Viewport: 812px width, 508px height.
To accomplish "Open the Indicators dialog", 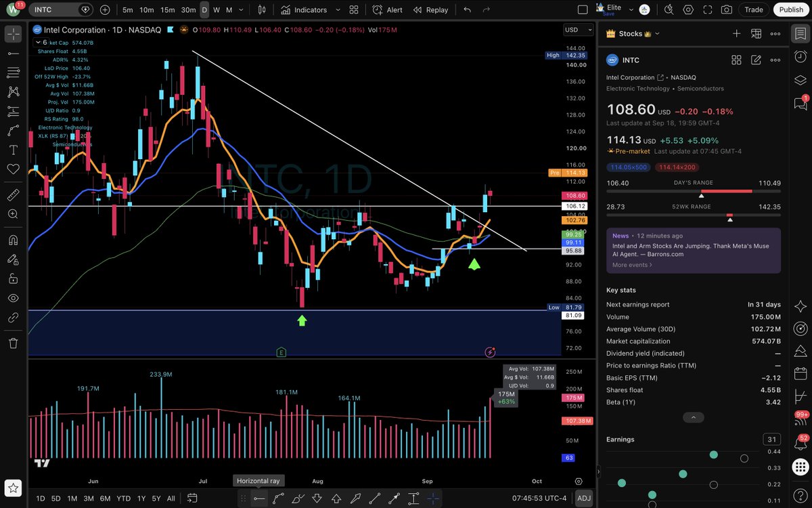I will click(x=304, y=9).
